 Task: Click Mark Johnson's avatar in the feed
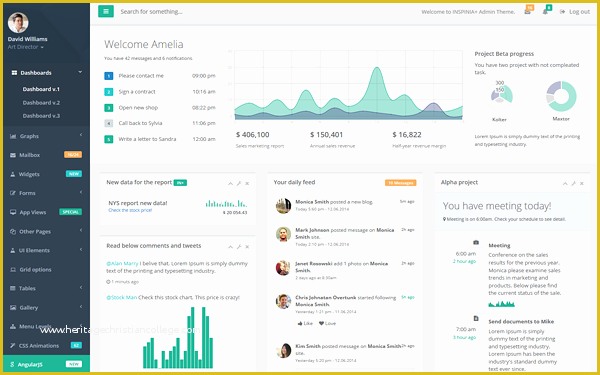tap(283, 234)
